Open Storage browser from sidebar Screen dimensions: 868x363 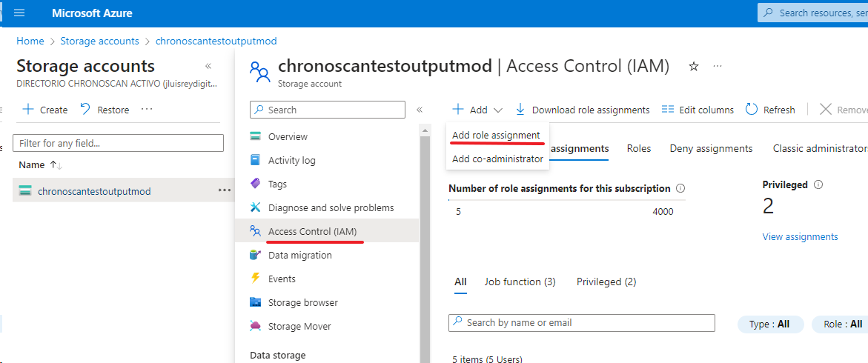[x=302, y=302]
